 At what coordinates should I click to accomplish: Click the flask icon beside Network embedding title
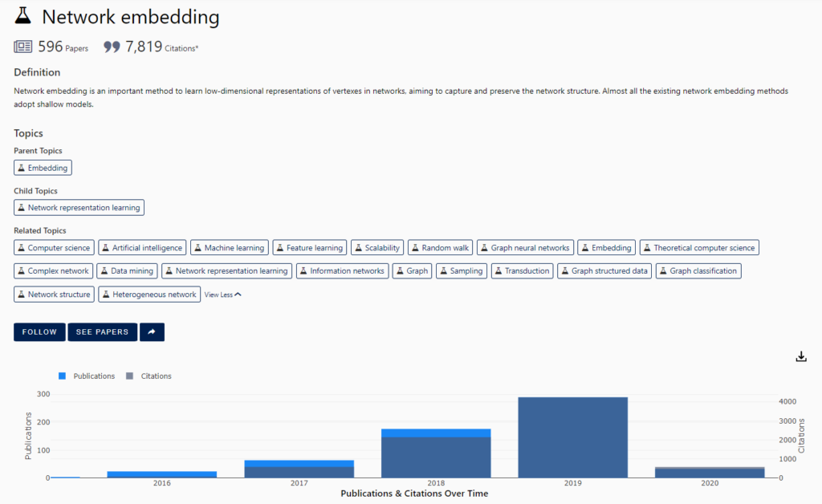[x=24, y=17]
